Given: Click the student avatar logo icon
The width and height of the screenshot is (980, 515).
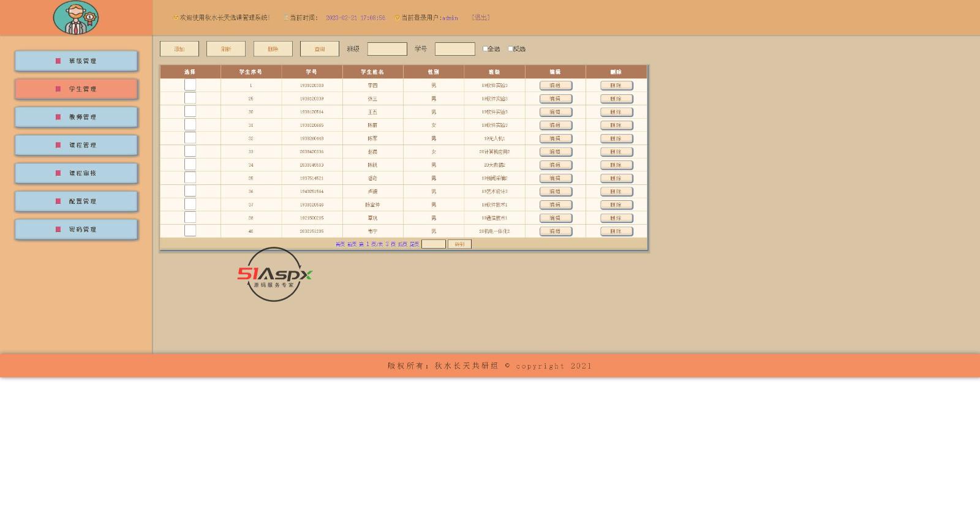Looking at the screenshot, I should click(75, 18).
